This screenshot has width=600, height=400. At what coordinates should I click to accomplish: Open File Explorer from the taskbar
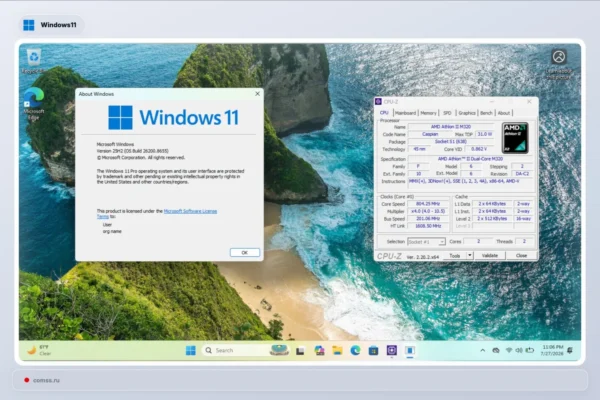tap(337, 351)
